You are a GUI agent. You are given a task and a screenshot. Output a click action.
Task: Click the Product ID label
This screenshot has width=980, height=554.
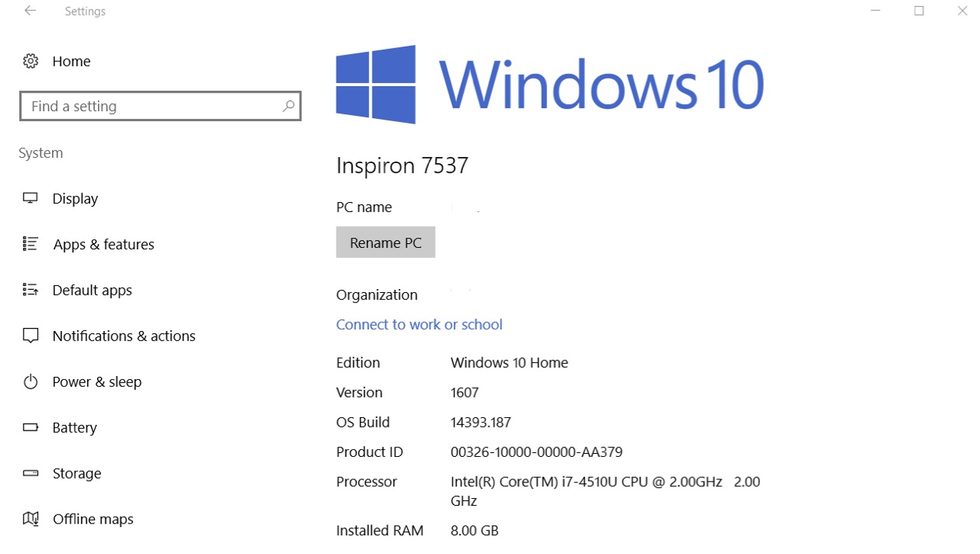[x=370, y=451]
